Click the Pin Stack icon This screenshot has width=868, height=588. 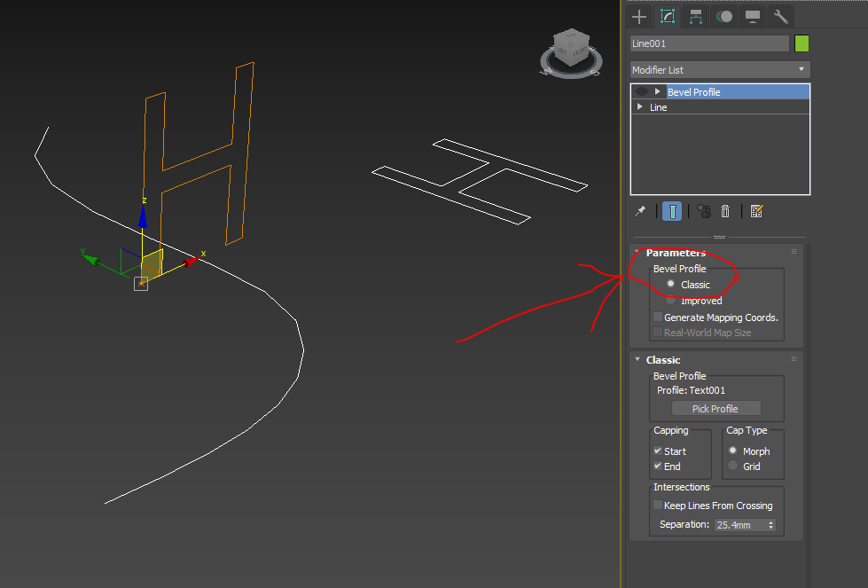click(x=640, y=211)
